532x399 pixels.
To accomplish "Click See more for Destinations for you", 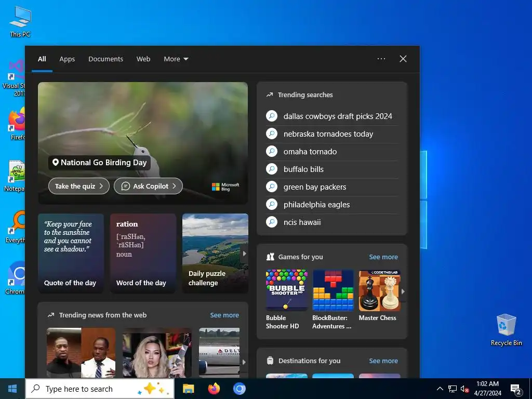I will point(383,361).
